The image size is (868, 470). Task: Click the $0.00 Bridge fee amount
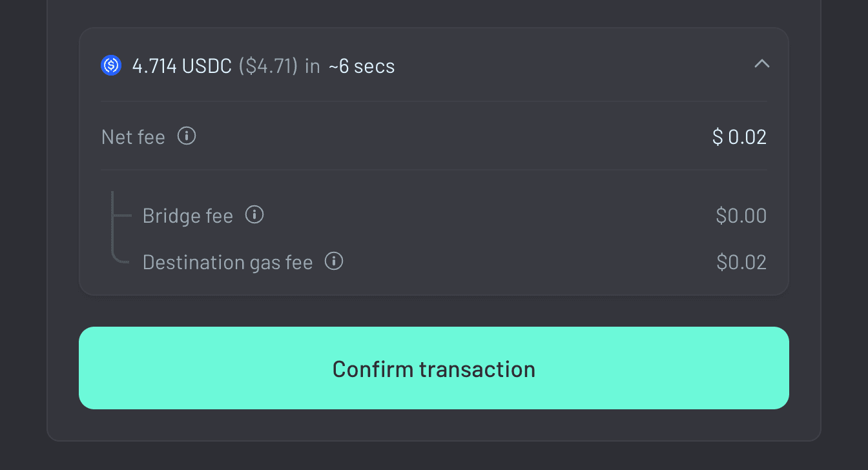[741, 216]
